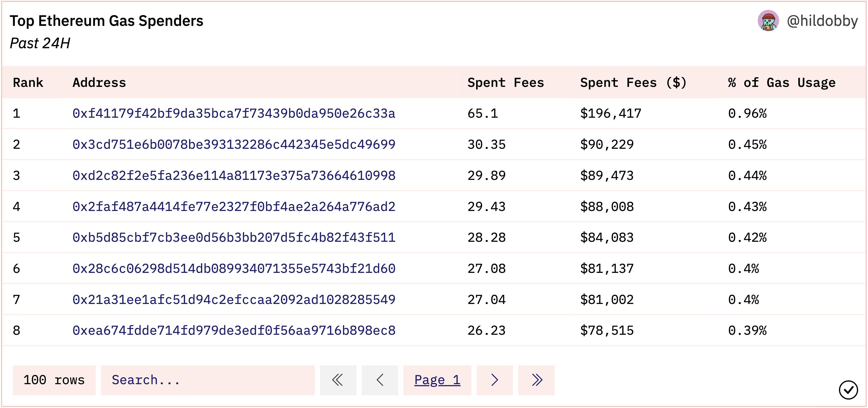Select the $78,515 cell
This screenshot has width=868, height=408.
[x=607, y=330]
